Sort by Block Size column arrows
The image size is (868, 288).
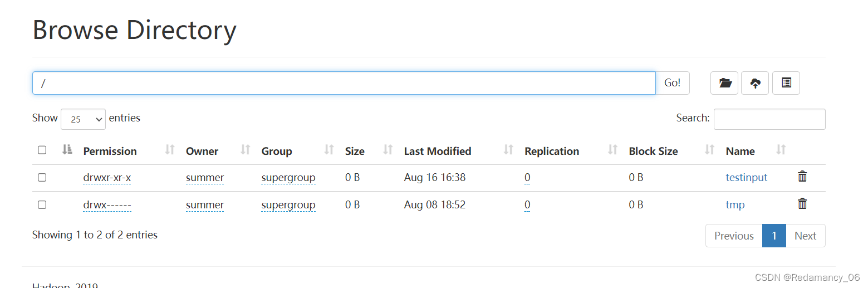710,149
